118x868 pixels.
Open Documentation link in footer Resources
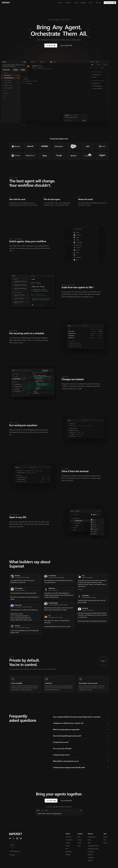pyautogui.click(x=92, y=837)
